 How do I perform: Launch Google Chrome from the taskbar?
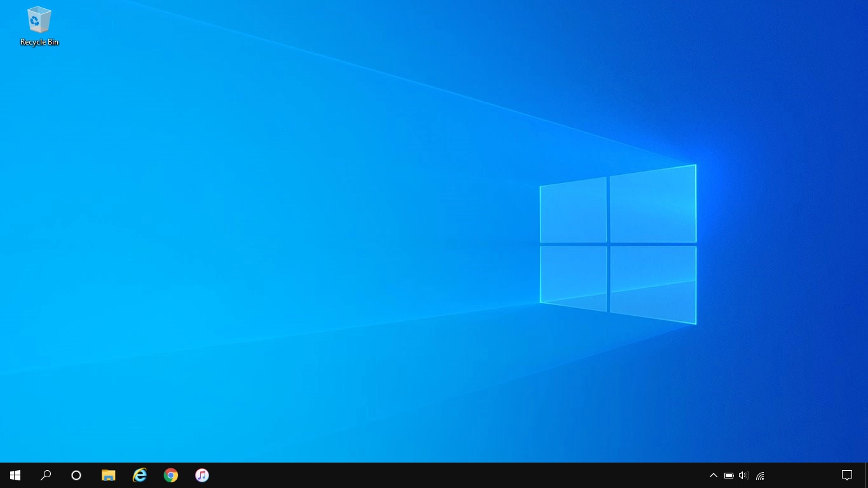point(170,475)
